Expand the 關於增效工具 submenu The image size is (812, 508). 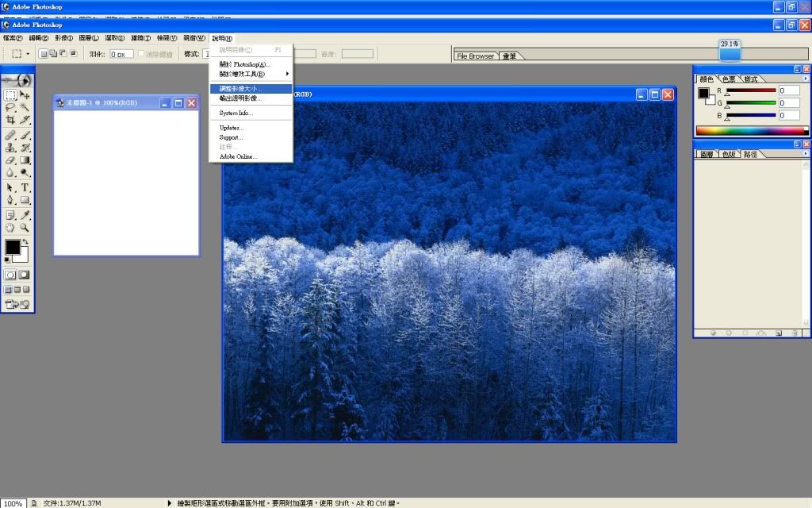point(252,74)
